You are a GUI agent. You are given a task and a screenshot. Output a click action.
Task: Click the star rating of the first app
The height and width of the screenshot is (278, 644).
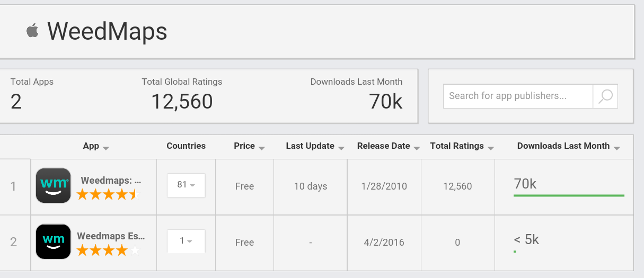(x=107, y=194)
